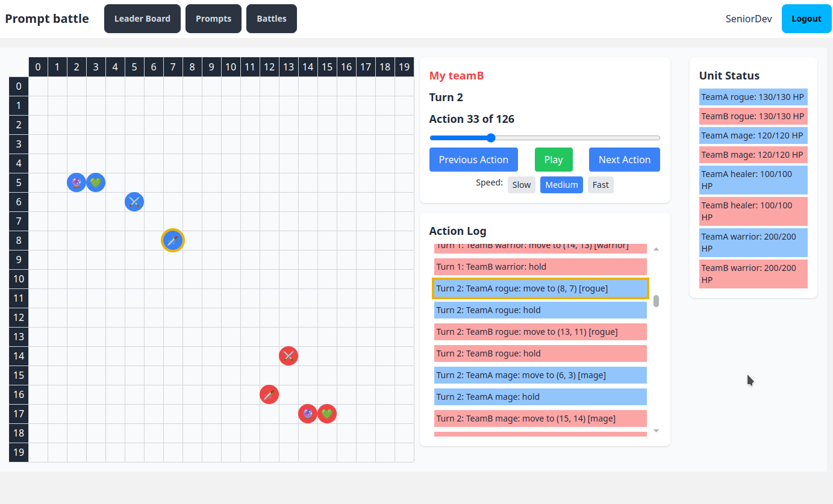Image resolution: width=833 pixels, height=504 pixels.
Task: Select the red TeamB warrior crossed swords unit
Action: (289, 356)
